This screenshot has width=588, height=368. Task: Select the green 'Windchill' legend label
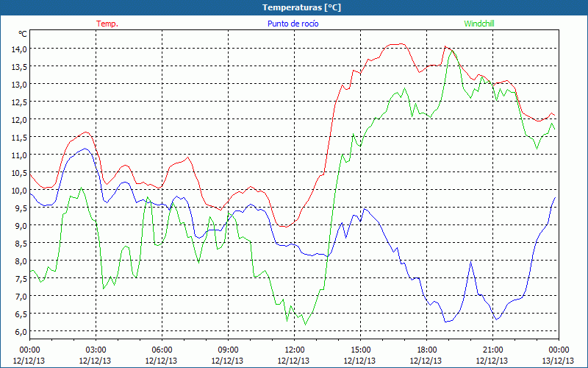479,24
